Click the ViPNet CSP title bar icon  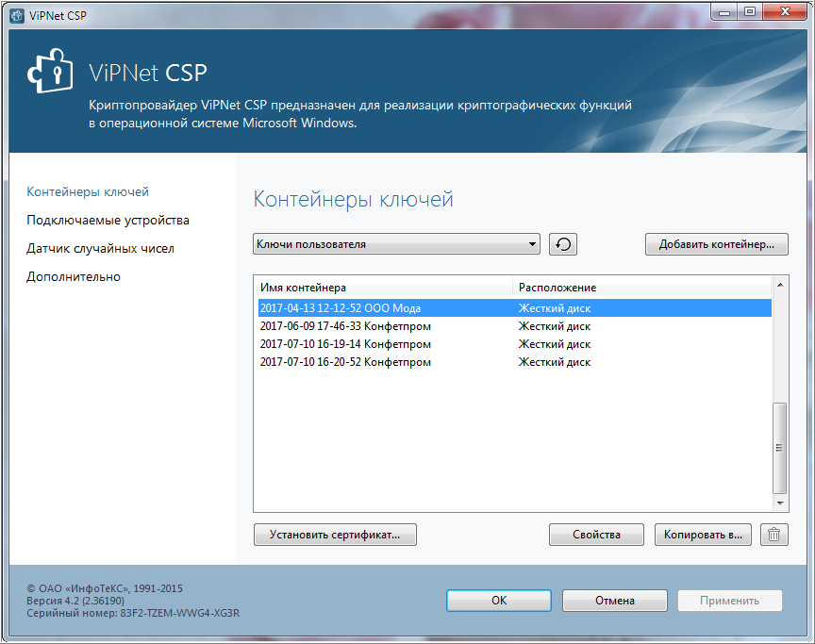(x=17, y=16)
